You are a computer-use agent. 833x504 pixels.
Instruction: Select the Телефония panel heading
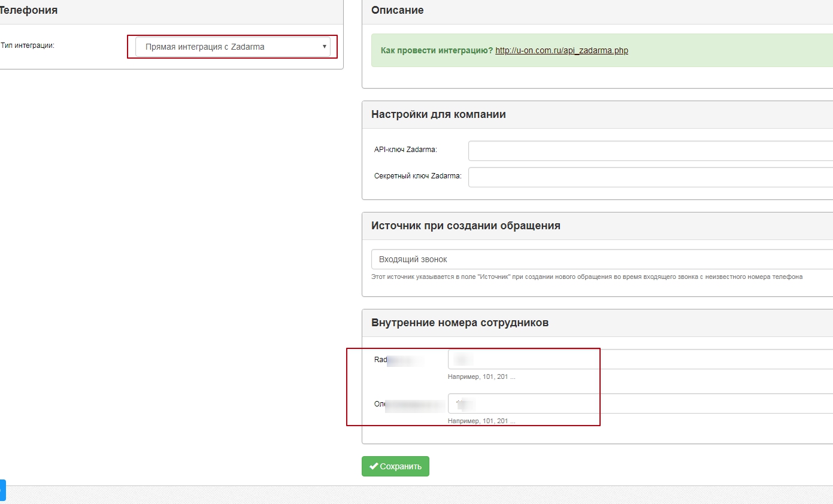click(x=28, y=10)
